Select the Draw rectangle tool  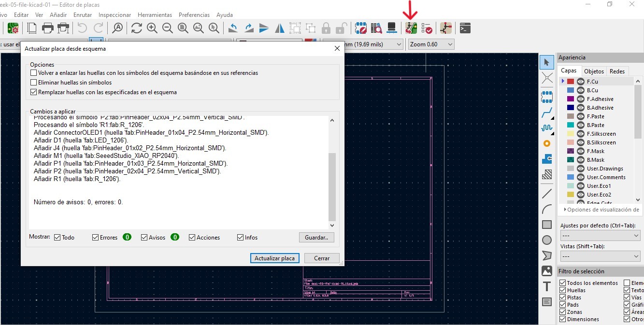click(547, 225)
